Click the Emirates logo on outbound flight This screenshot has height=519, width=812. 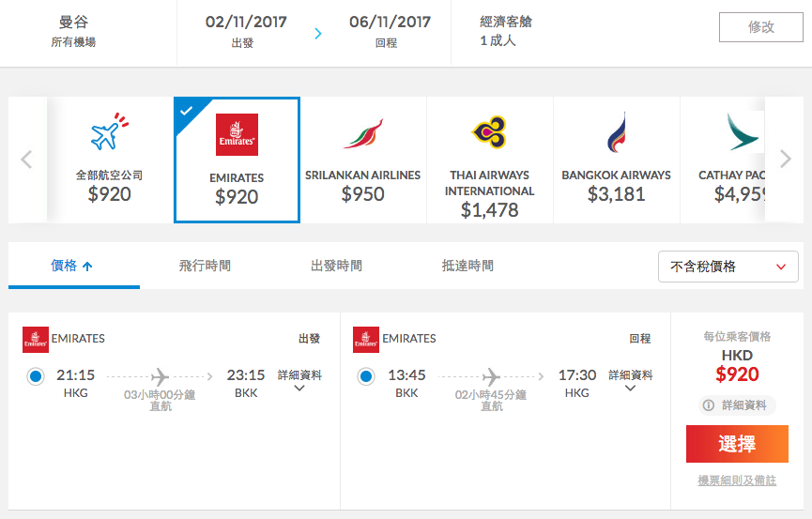click(36, 339)
